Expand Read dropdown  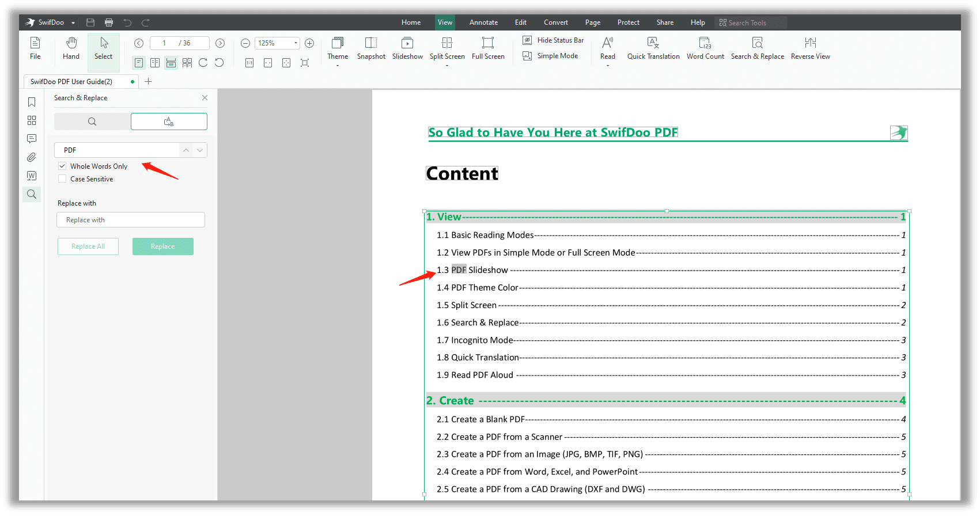(608, 66)
